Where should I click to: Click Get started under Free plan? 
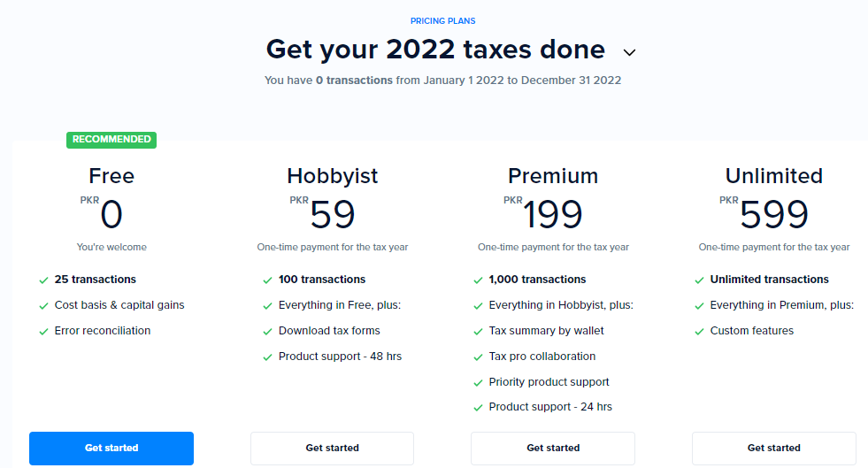click(x=111, y=448)
